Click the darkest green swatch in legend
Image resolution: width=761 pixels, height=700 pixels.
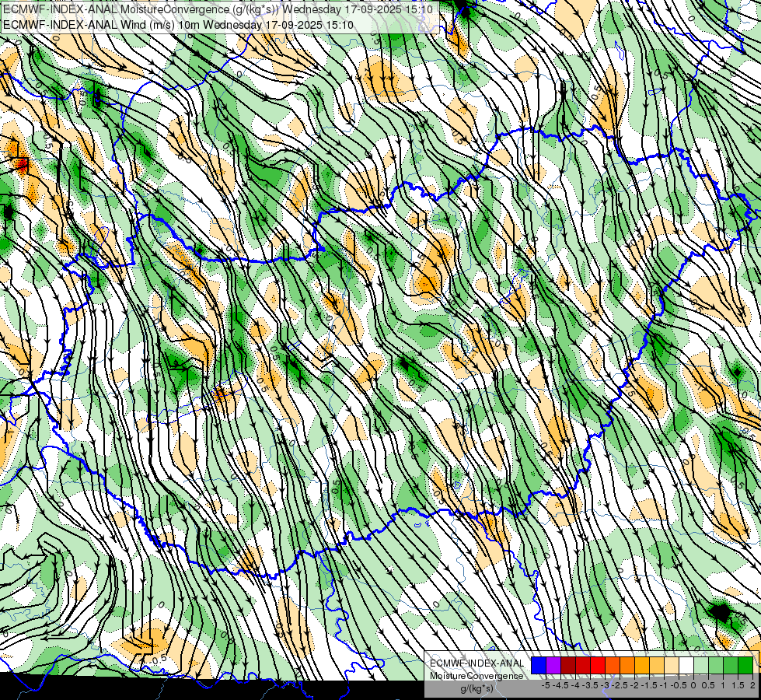[x=745, y=665]
